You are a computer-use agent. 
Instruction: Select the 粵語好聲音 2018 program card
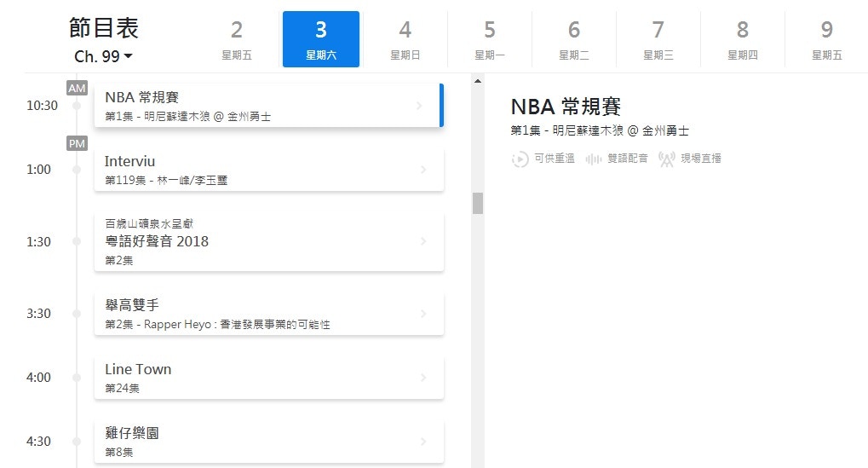pos(268,242)
